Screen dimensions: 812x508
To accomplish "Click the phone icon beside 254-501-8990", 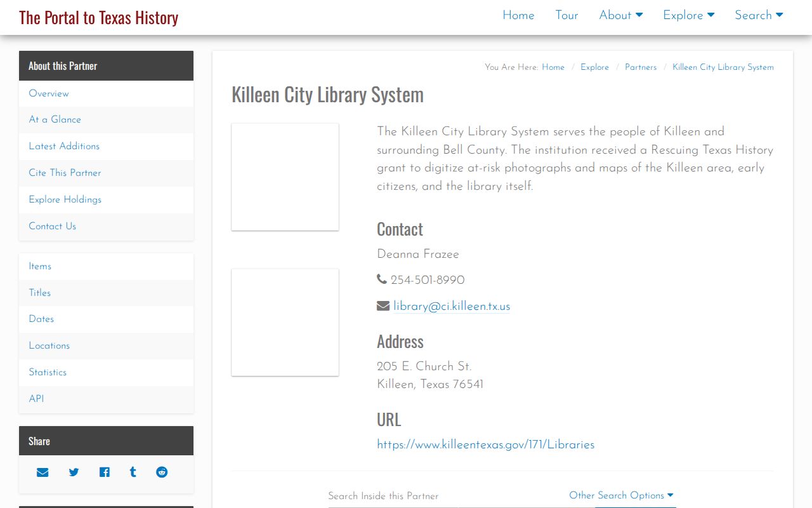I will 381,279.
